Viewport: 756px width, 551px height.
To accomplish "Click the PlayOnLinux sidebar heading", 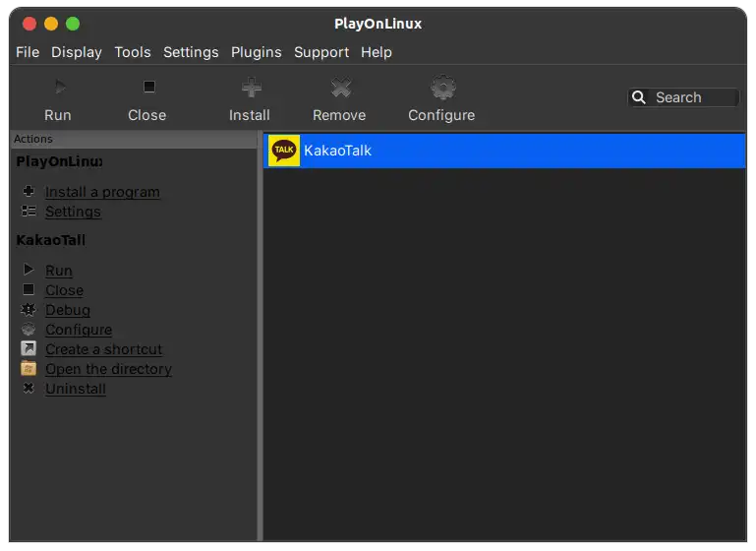I will pyautogui.click(x=59, y=161).
